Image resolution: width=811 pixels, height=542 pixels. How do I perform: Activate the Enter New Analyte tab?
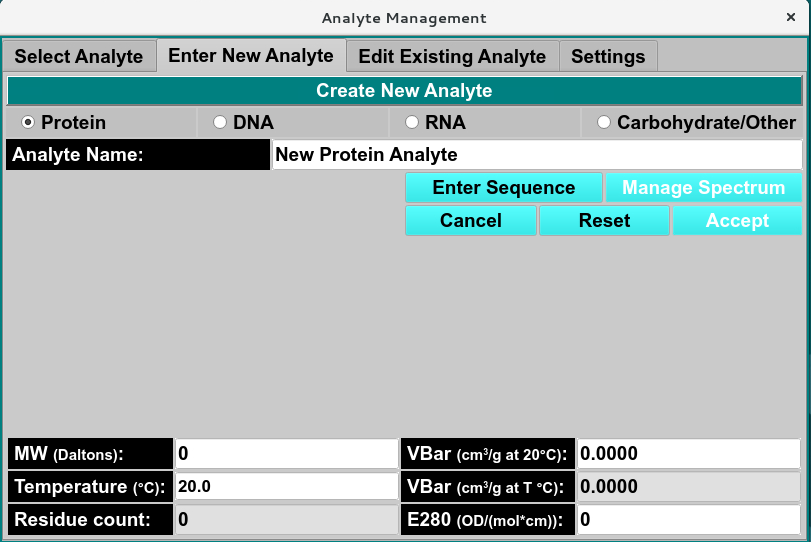[251, 55]
